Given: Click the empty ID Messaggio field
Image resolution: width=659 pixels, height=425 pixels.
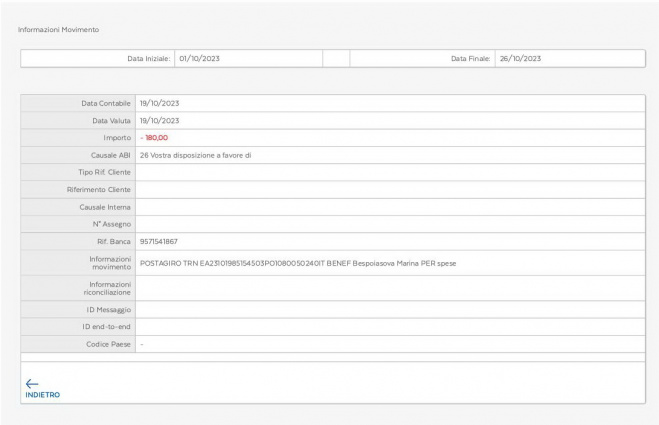Looking at the screenshot, I should pyautogui.click(x=390, y=311).
